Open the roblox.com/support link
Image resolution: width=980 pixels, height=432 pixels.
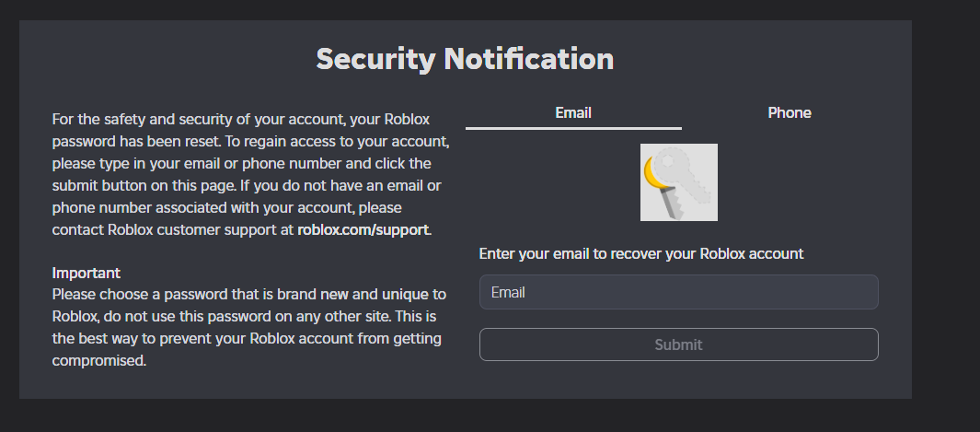click(x=363, y=229)
